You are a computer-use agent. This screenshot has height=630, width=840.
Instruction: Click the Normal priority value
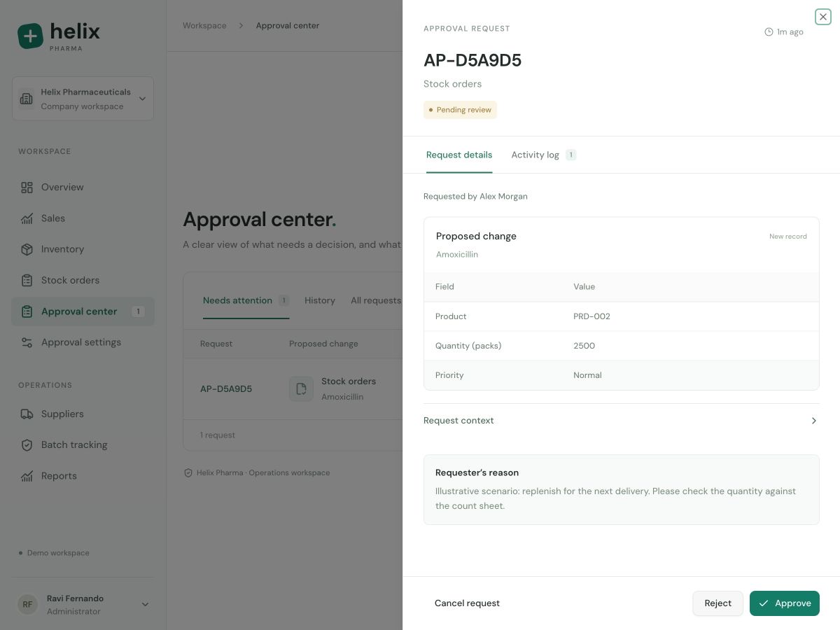point(587,375)
